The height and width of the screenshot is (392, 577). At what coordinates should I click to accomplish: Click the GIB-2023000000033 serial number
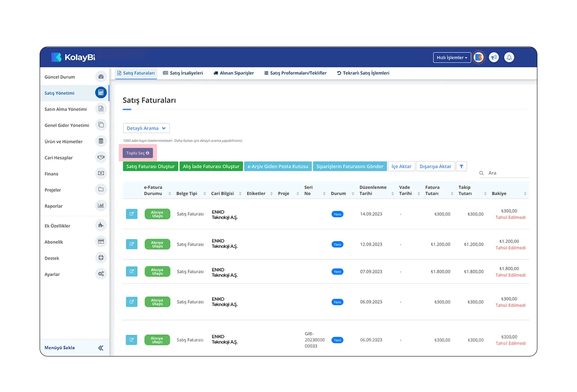[315, 340]
